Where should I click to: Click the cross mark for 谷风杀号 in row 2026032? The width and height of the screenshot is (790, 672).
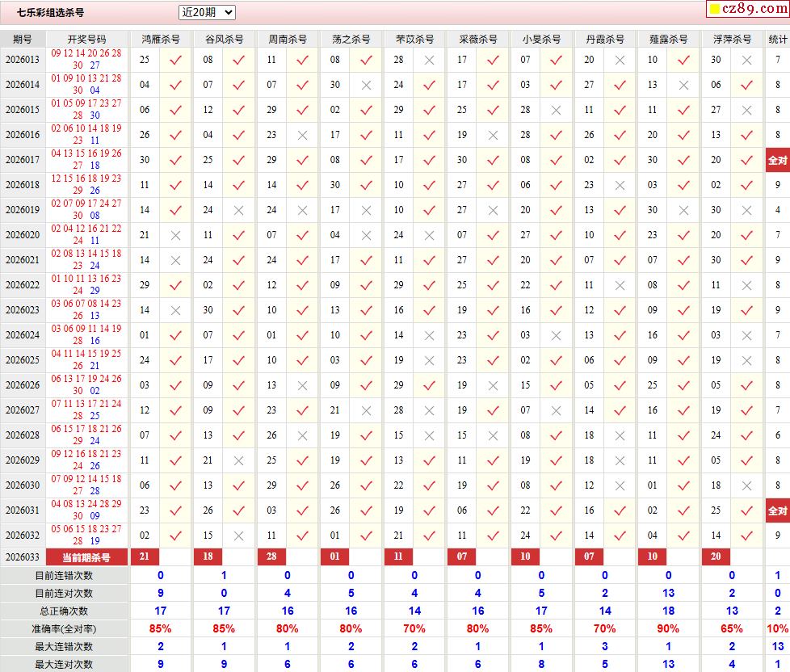point(238,535)
